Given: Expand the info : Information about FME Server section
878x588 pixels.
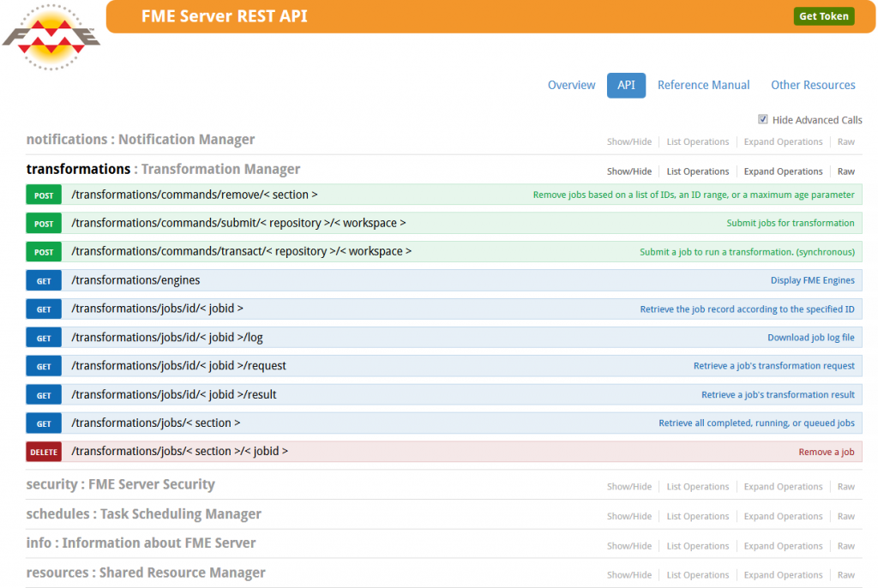Looking at the screenshot, I should [x=141, y=543].
